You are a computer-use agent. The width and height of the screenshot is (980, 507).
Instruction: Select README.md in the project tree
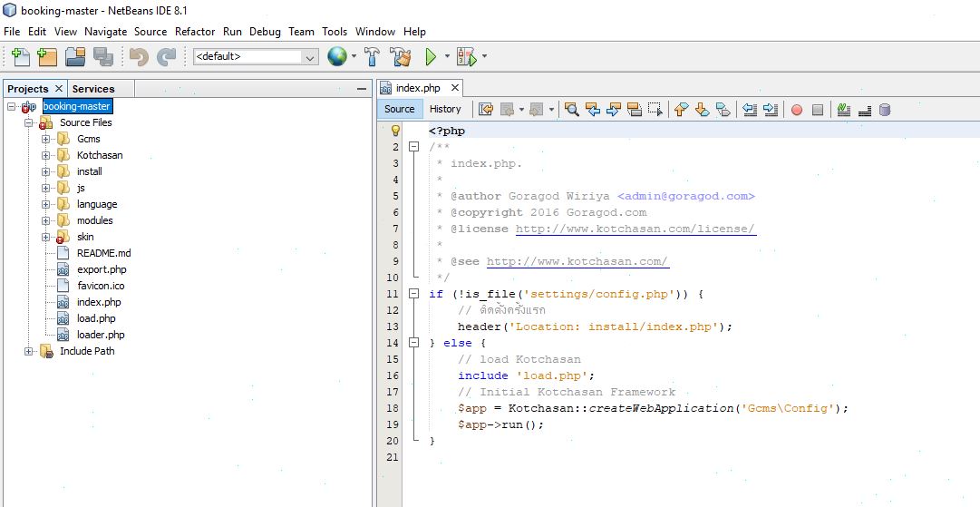pyautogui.click(x=103, y=253)
